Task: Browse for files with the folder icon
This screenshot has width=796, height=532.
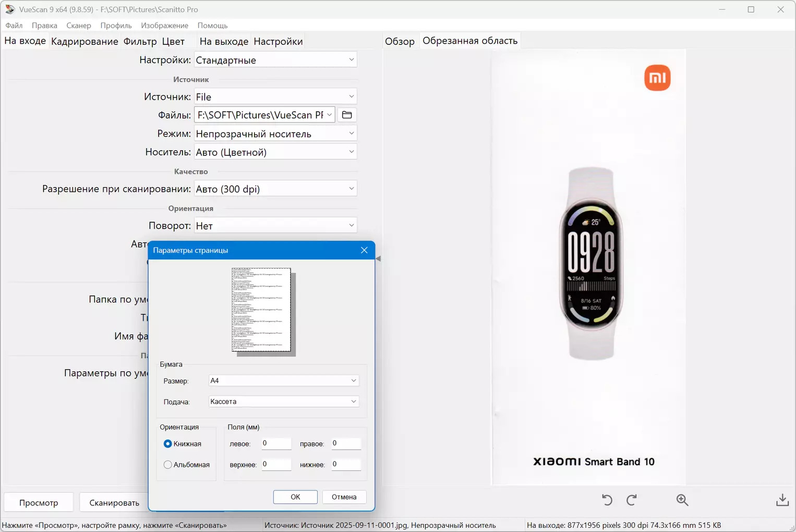Action: pos(347,115)
